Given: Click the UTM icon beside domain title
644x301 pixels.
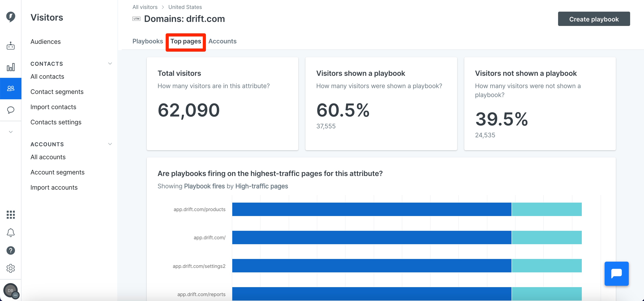Looking at the screenshot, I should 136,19.
